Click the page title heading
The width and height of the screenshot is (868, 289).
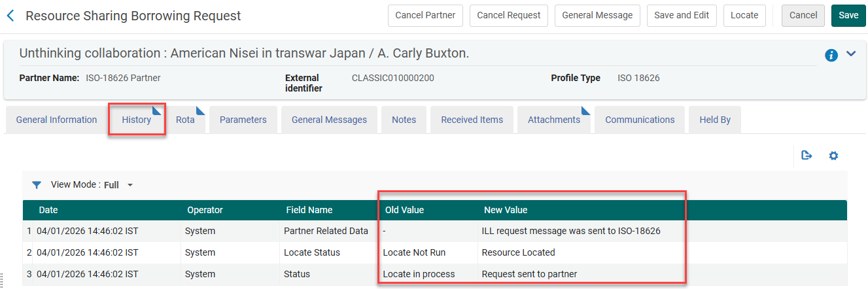pyautogui.click(x=133, y=16)
